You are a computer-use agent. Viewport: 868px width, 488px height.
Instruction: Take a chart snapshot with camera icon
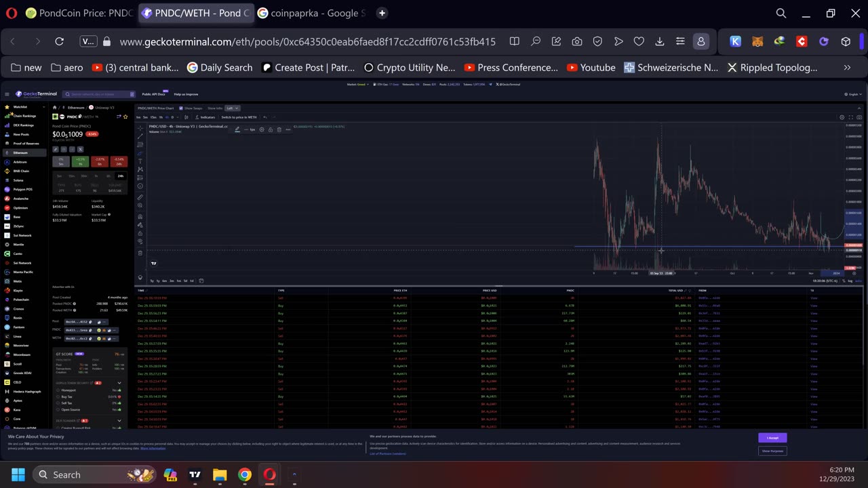click(x=859, y=117)
